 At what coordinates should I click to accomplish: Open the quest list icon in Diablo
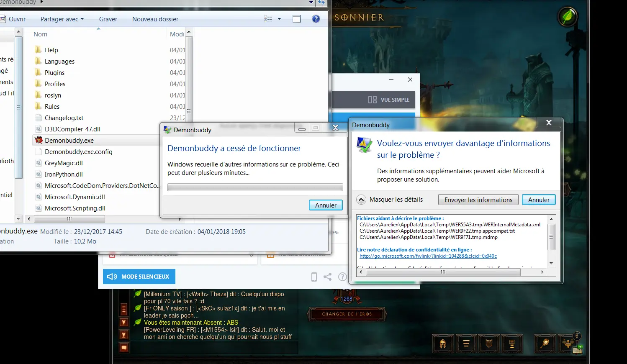click(x=466, y=343)
